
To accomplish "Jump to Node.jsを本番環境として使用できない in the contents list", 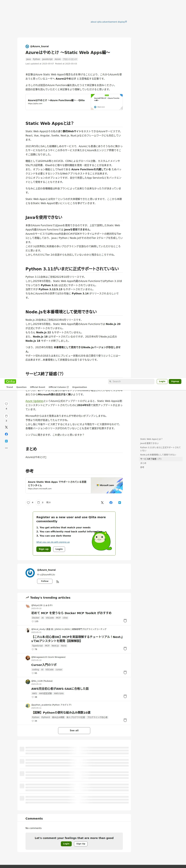I will [x=158, y=455].
